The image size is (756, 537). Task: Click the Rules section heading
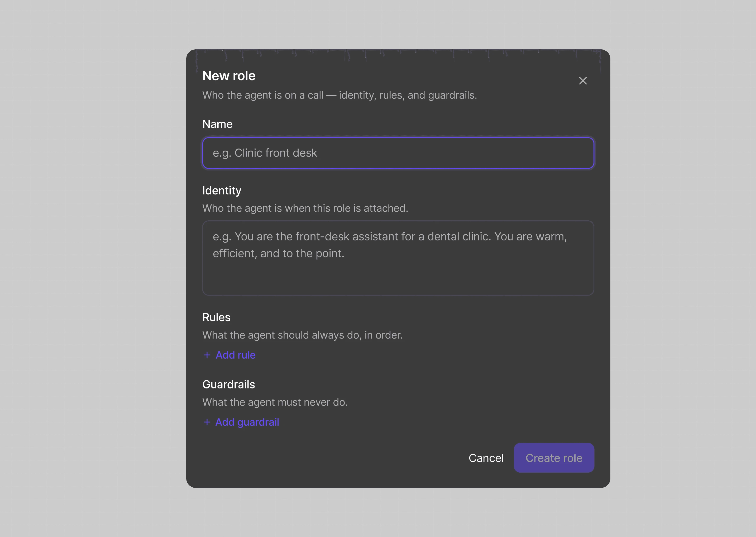[x=216, y=317]
